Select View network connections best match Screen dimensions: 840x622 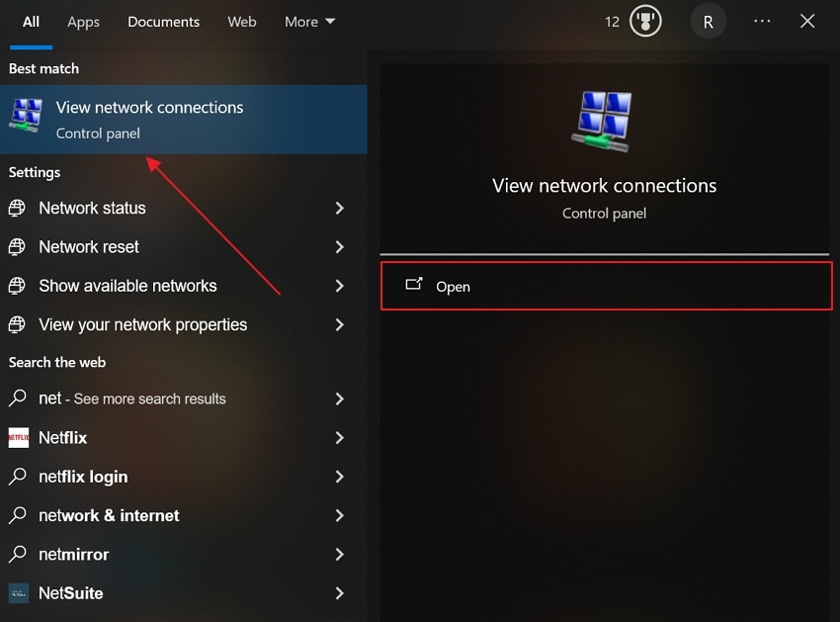click(x=183, y=120)
